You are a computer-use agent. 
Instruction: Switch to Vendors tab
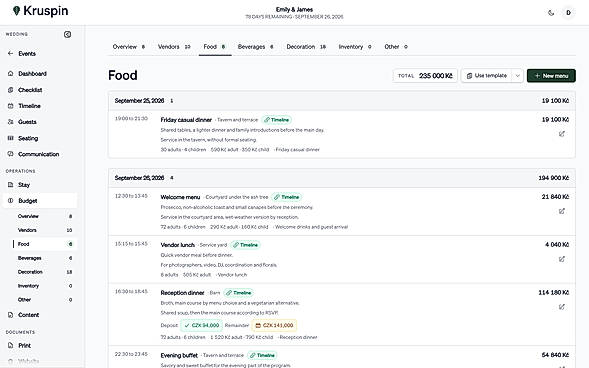tap(174, 47)
